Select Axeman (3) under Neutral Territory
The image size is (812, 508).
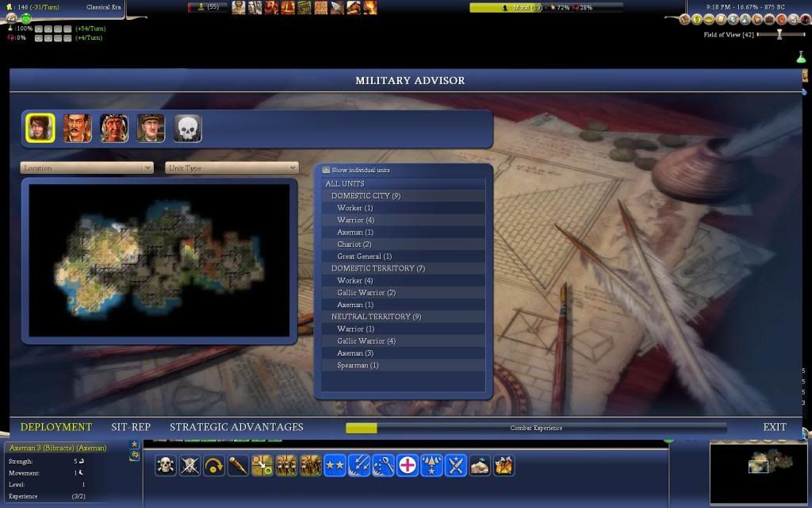[x=404, y=353]
